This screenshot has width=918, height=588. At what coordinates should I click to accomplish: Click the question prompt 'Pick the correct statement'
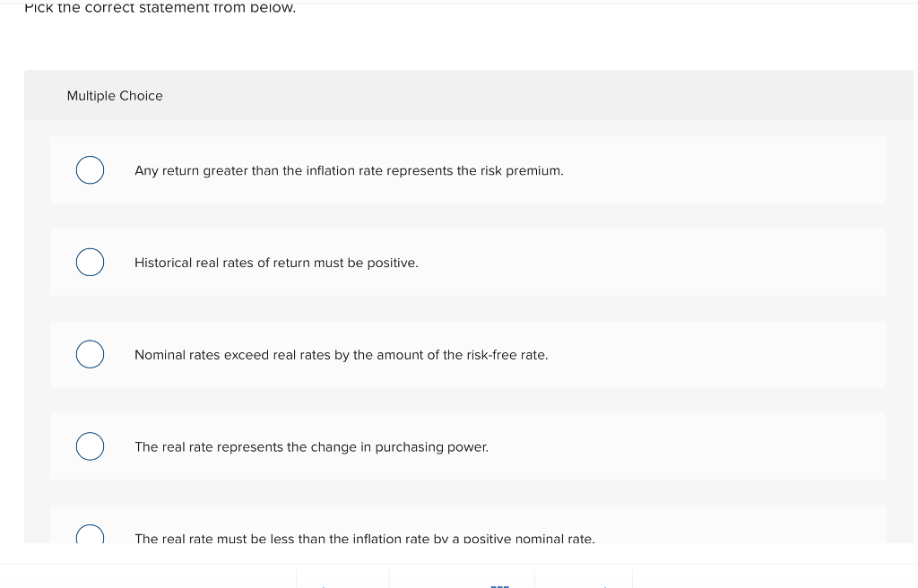point(160,9)
